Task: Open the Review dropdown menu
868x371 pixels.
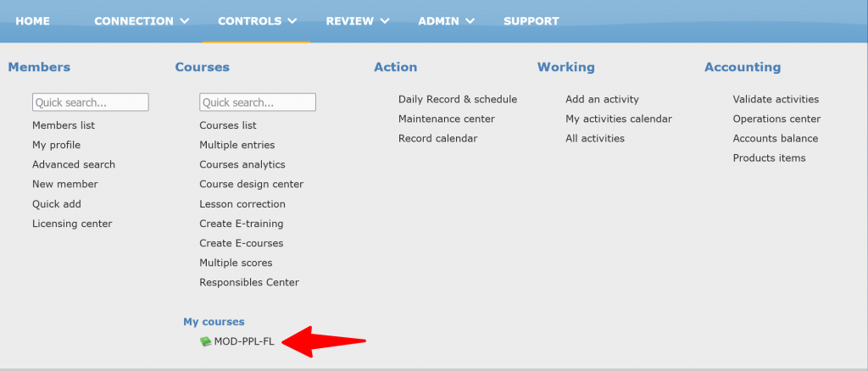Action: [357, 21]
